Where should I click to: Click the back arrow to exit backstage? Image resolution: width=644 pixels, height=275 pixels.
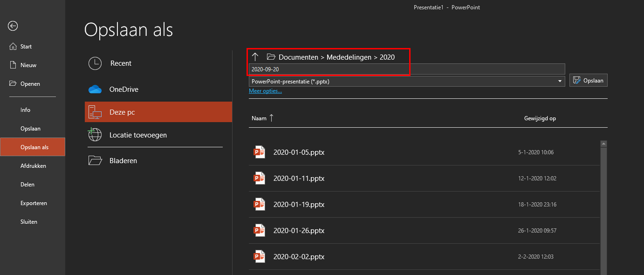pos(13,26)
